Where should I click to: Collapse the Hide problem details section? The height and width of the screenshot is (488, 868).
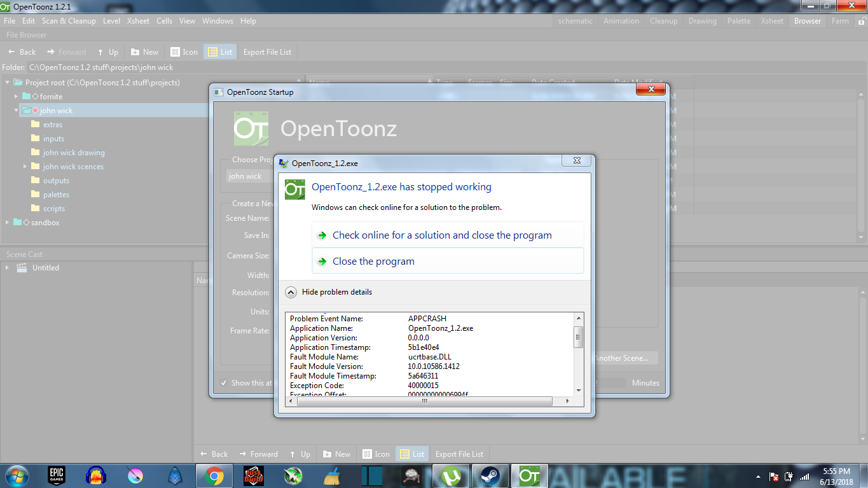click(291, 292)
